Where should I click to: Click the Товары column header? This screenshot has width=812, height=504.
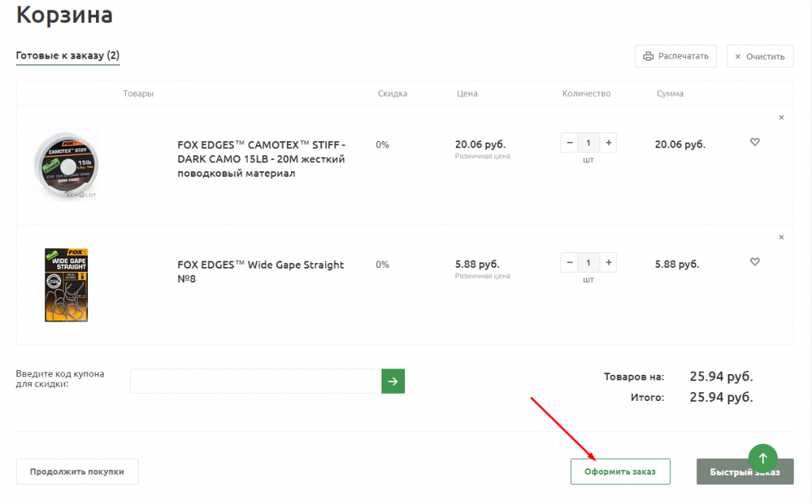point(138,94)
